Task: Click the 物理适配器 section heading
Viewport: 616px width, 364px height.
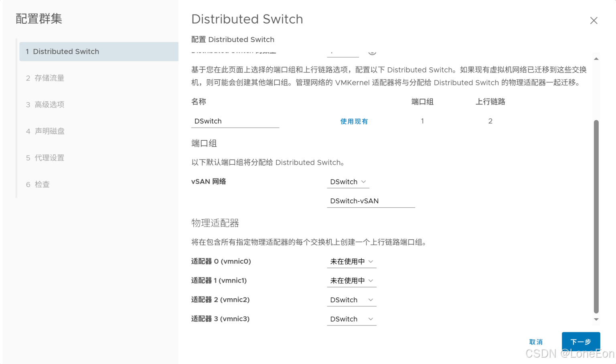Action: (215, 223)
